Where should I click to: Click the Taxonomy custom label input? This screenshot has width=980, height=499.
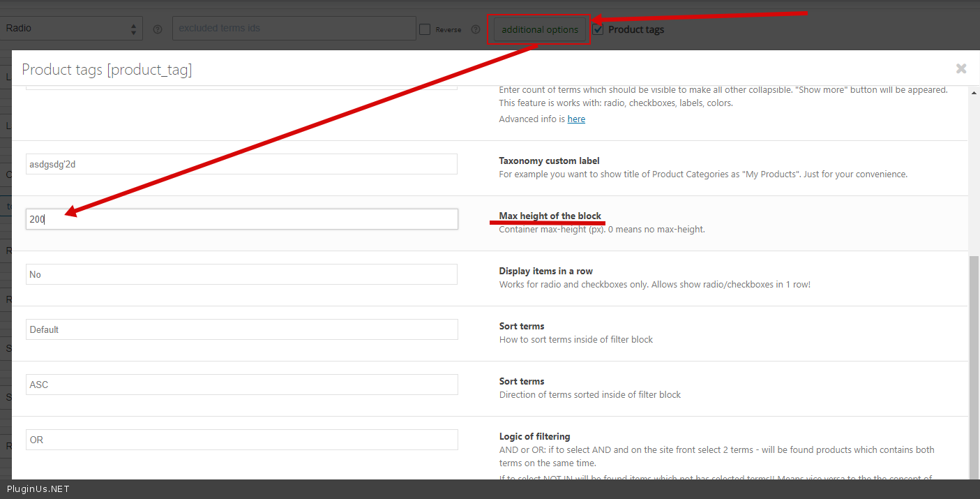tap(241, 164)
